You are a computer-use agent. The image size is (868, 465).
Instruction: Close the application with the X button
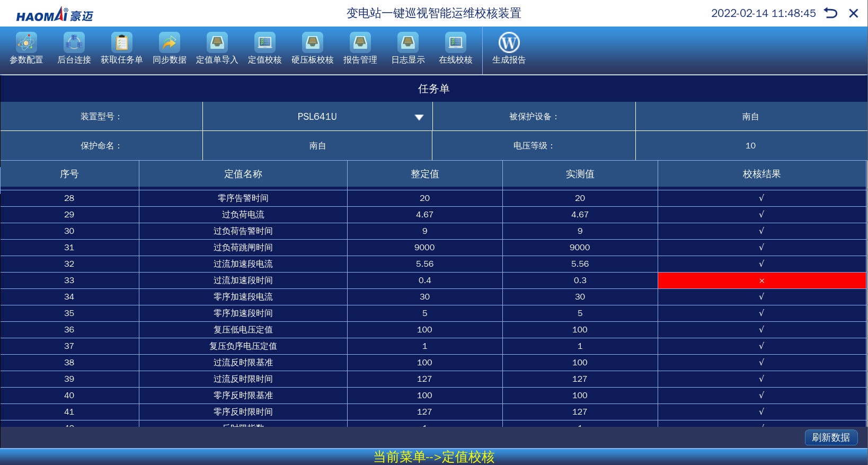tap(853, 13)
